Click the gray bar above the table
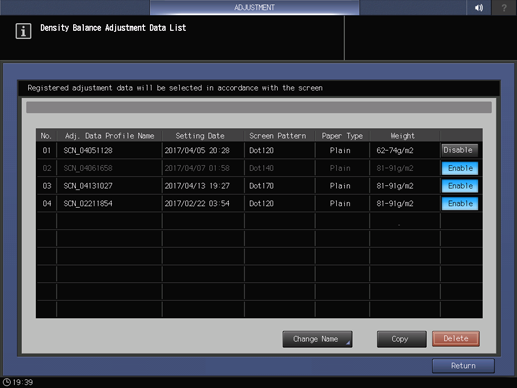Image resolution: width=517 pixels, height=388 pixels. click(259, 107)
